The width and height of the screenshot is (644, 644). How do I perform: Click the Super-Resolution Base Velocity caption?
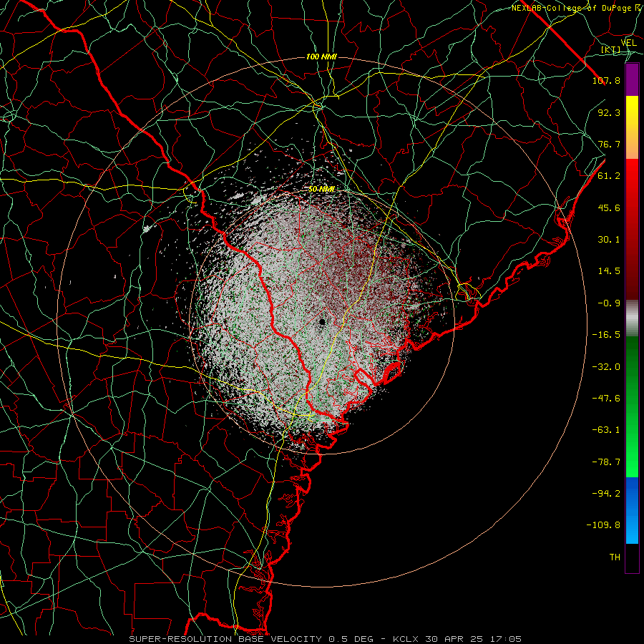pyautogui.click(x=326, y=639)
